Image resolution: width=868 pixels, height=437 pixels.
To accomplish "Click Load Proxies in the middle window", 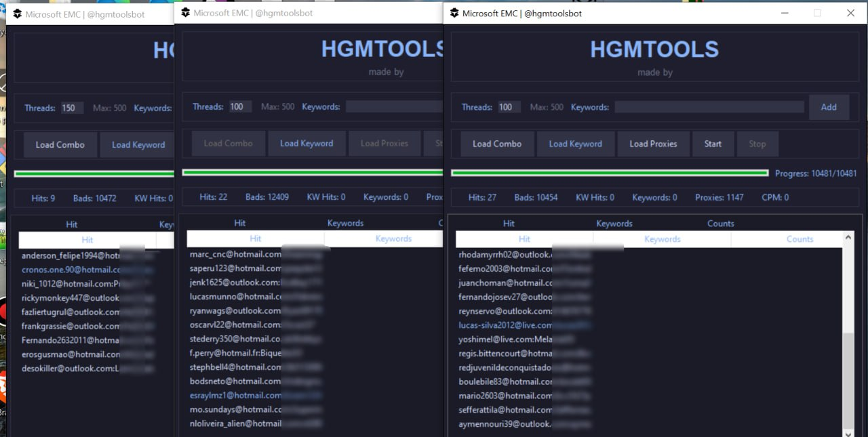I will click(x=384, y=143).
